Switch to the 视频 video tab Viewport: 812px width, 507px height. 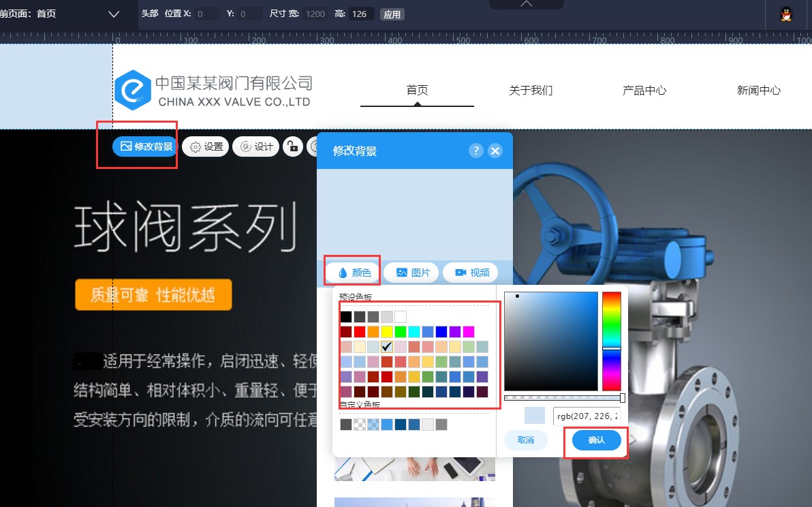click(471, 273)
